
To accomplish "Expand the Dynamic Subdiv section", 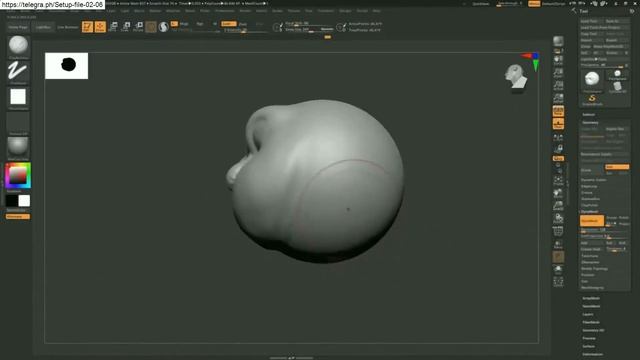I will [593, 180].
